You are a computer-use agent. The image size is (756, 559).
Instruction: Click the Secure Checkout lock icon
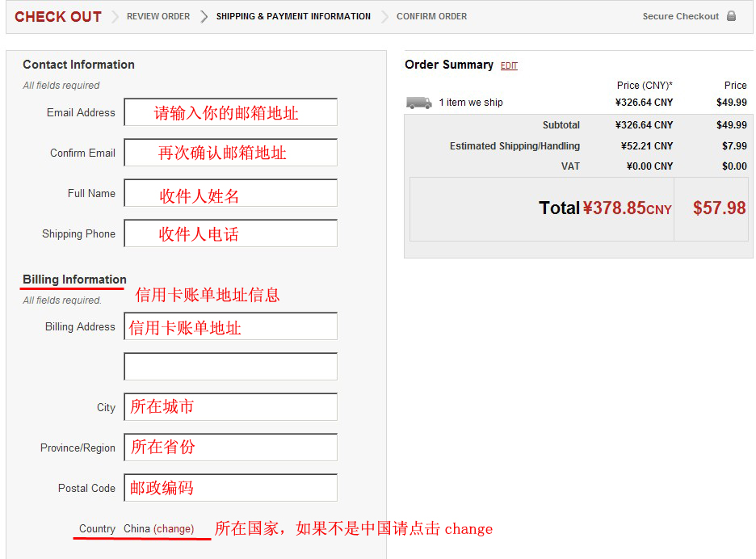pos(731,16)
